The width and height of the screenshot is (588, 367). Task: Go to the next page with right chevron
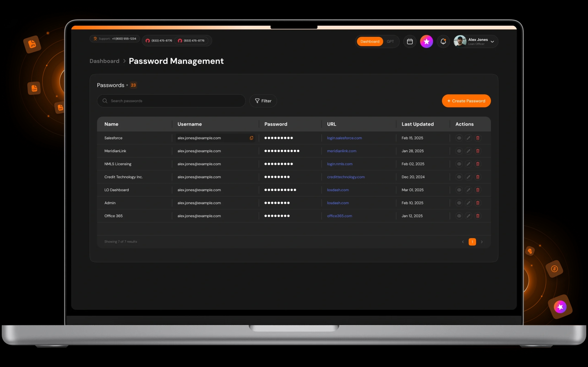tap(482, 242)
